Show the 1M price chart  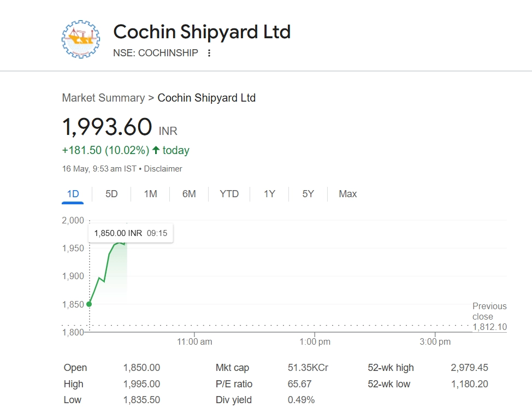point(150,194)
